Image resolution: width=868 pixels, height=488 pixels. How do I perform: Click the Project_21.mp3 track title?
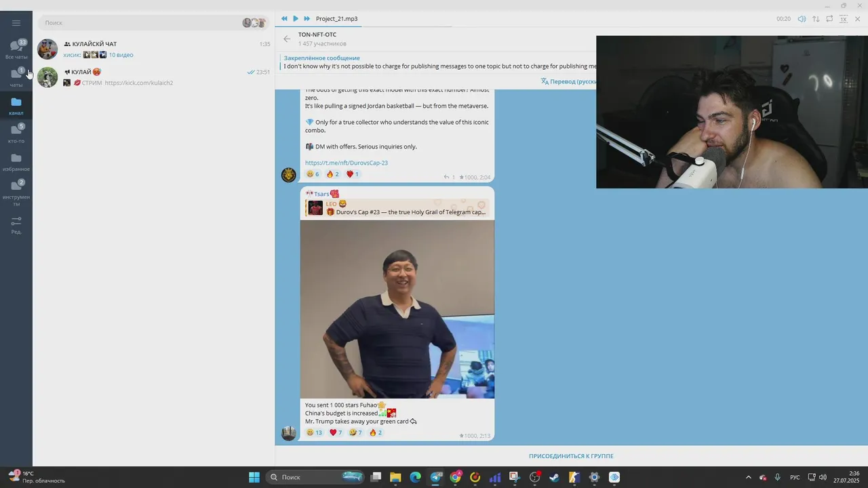(336, 19)
